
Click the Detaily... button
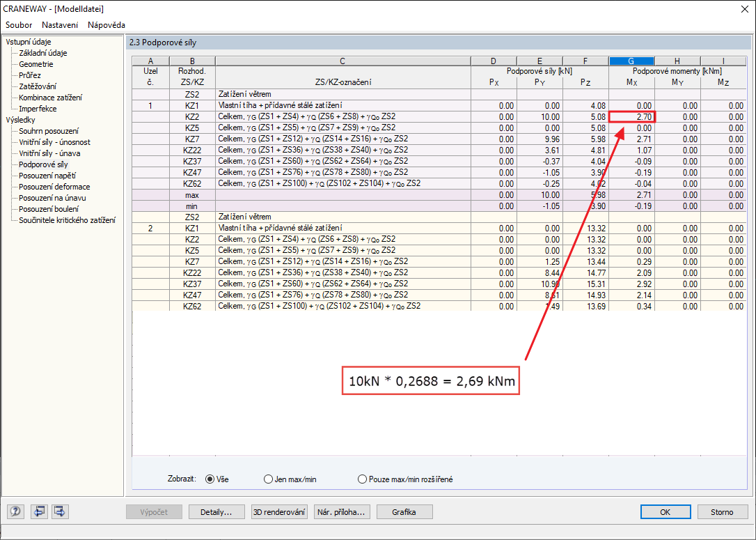point(216,512)
